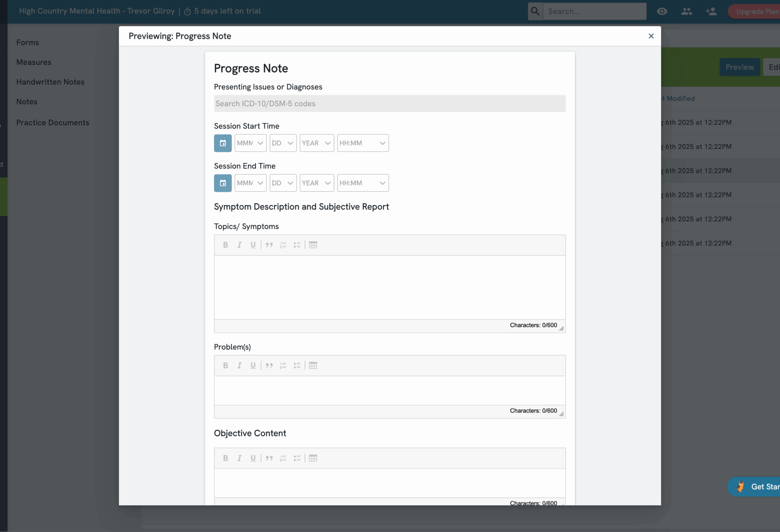This screenshot has height=532, width=780.
Task: Click the Topics/Symptoms editor resize handle
Action: coord(561,328)
